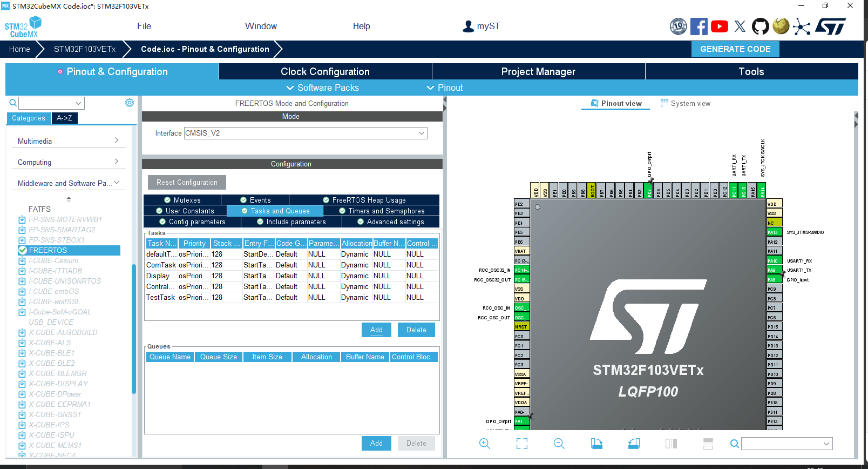Open the Help menu
The height and width of the screenshot is (469, 868).
(x=362, y=26)
